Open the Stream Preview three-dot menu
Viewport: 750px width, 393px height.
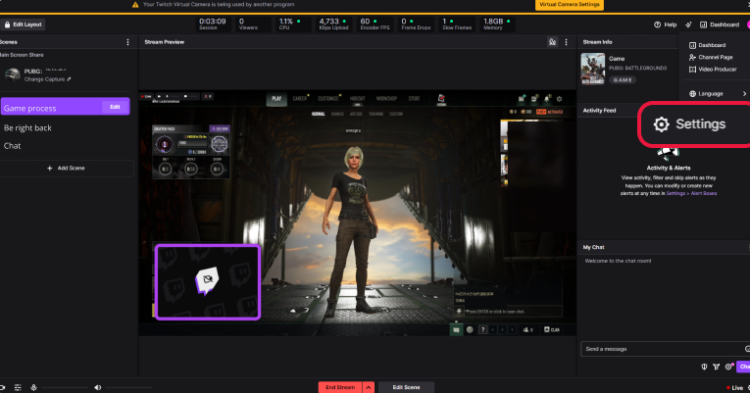[x=566, y=42]
